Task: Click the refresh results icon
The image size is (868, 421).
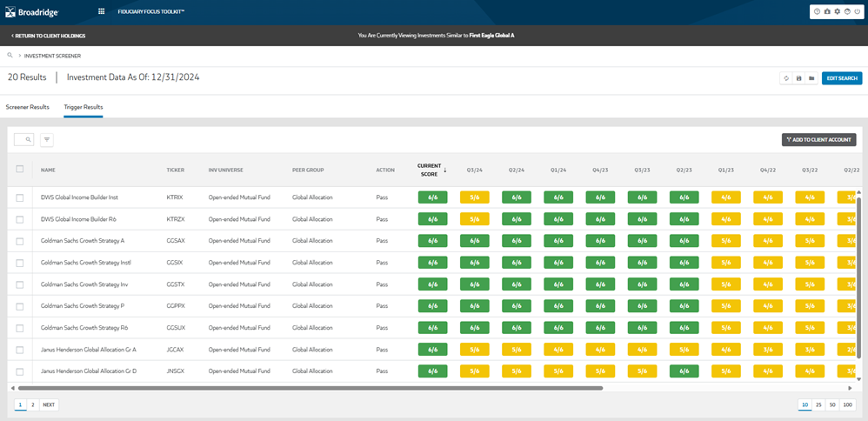Action: coord(786,78)
